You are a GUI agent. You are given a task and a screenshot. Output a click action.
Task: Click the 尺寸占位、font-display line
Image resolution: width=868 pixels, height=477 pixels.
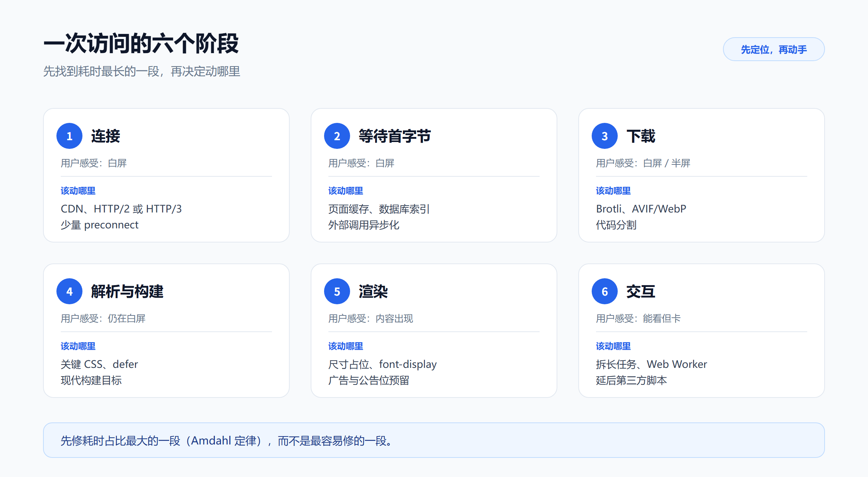click(x=383, y=364)
